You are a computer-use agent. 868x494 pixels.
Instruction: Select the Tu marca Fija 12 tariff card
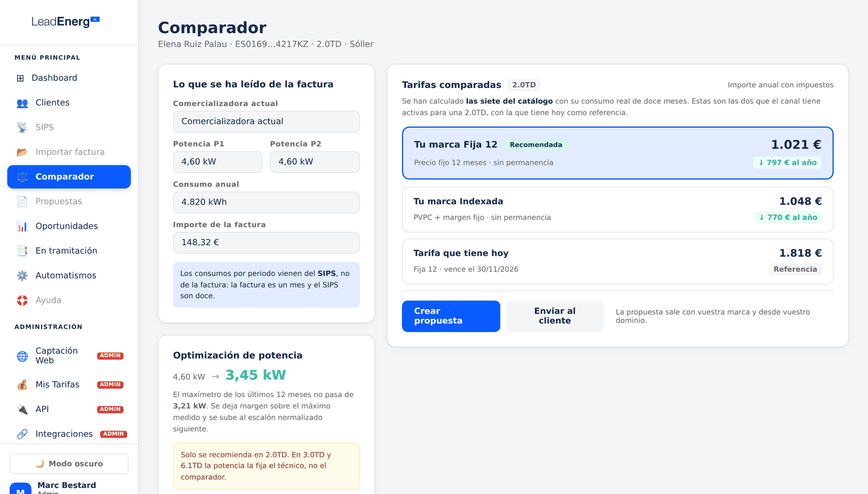pos(618,153)
